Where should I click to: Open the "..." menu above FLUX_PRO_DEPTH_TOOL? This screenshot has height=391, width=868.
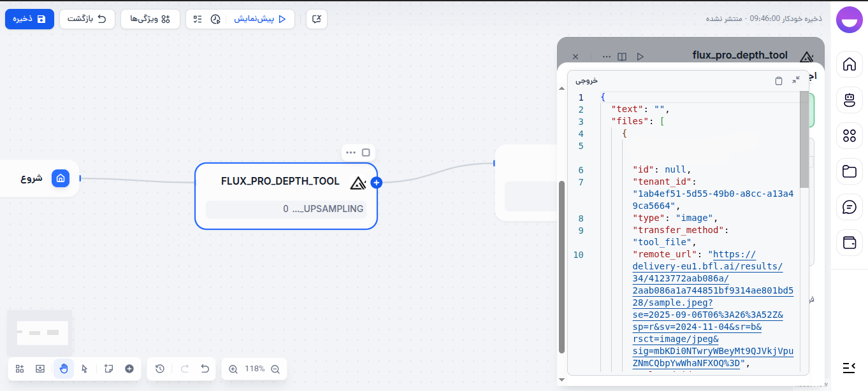pos(351,152)
